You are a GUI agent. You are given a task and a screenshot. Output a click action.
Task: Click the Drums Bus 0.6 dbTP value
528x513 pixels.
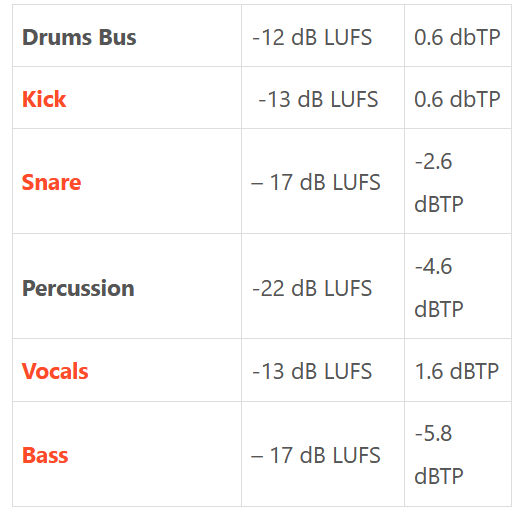(457, 37)
